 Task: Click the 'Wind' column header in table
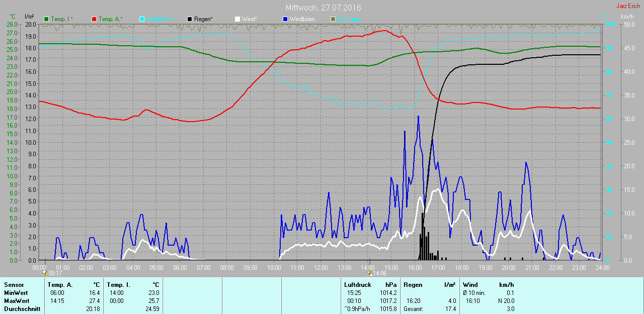click(x=470, y=285)
